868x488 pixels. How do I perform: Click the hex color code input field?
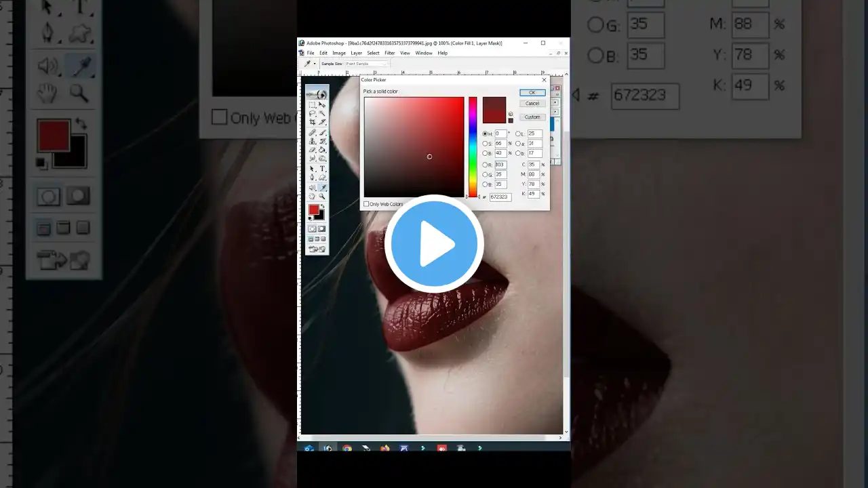500,197
